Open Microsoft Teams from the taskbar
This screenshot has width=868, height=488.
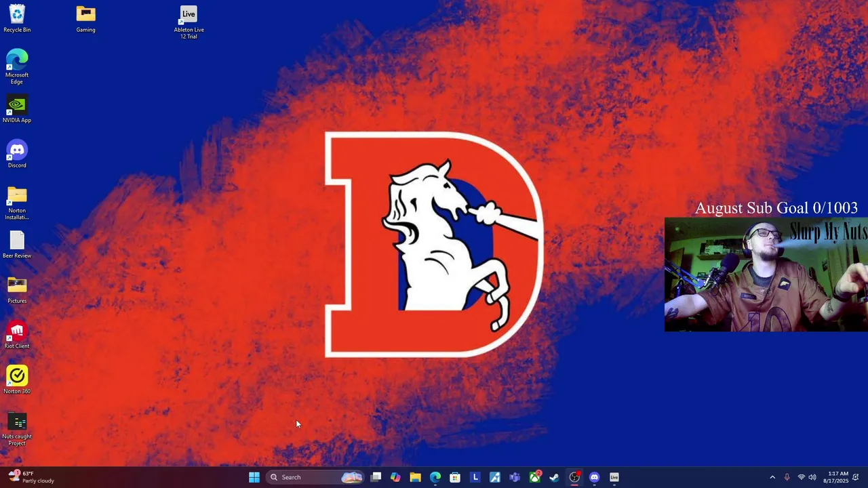tap(515, 477)
